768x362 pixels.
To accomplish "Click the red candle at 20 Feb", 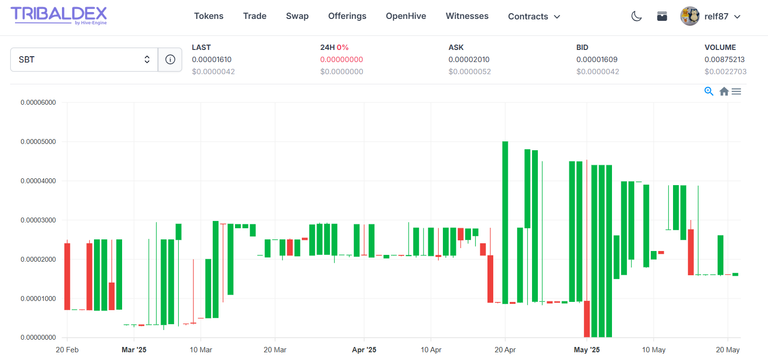I will tap(67, 276).
